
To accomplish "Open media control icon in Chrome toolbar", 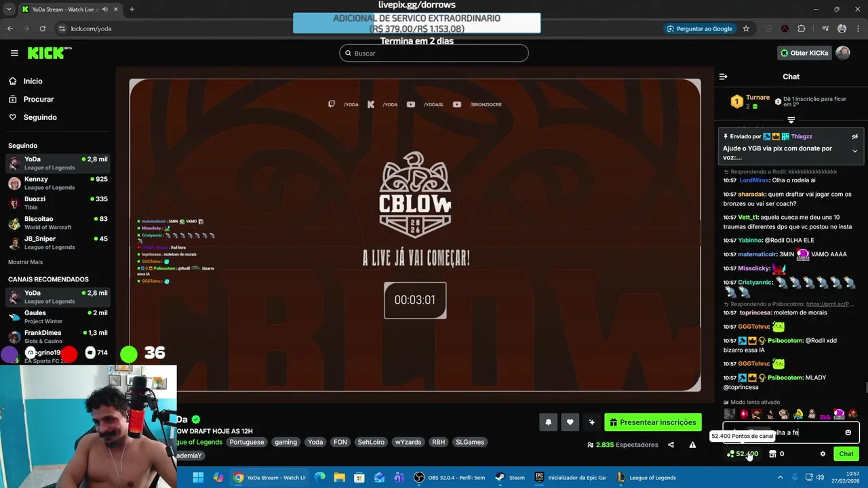I will (x=825, y=28).
